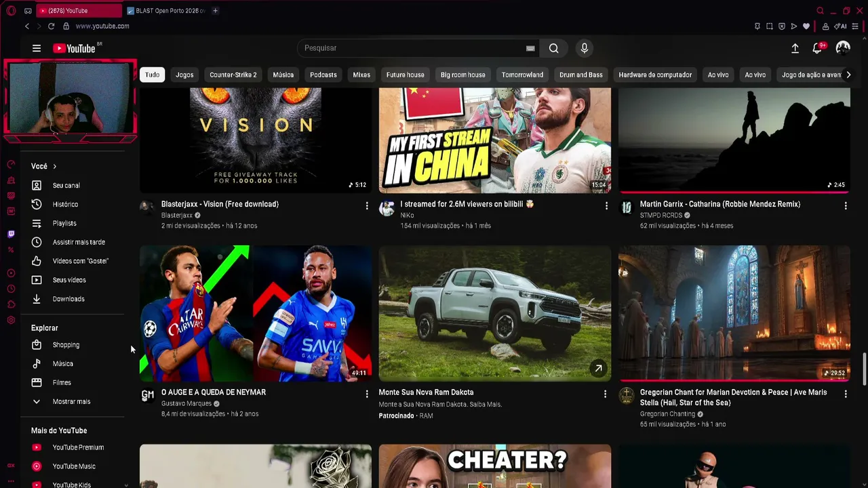The height and width of the screenshot is (488, 868).
Task: Start voice search with the microphone
Action: (585, 48)
